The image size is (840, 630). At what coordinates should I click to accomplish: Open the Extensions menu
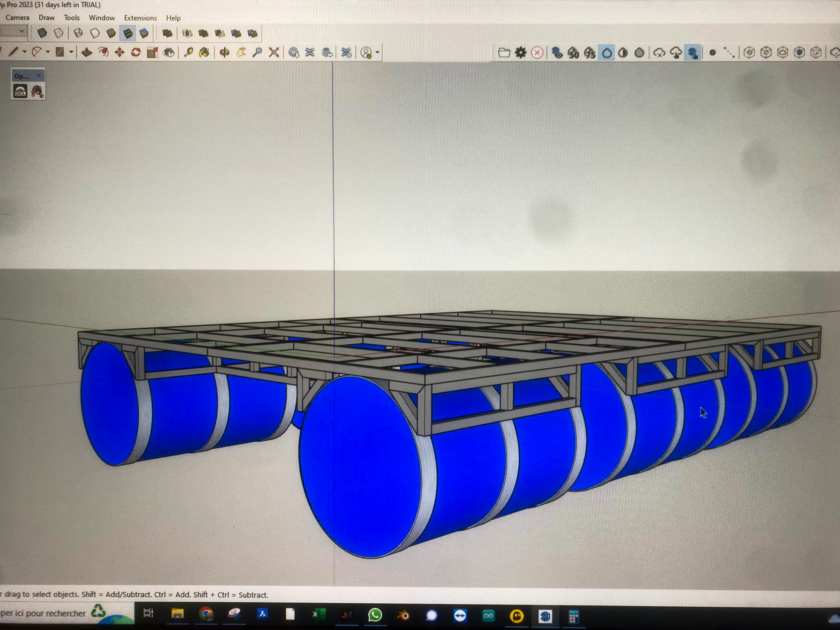pos(140,18)
